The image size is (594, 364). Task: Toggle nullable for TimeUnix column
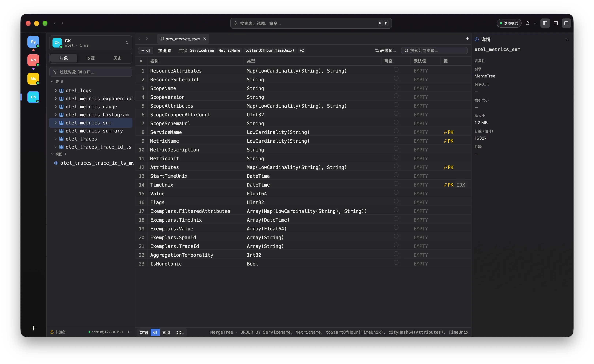point(396,184)
